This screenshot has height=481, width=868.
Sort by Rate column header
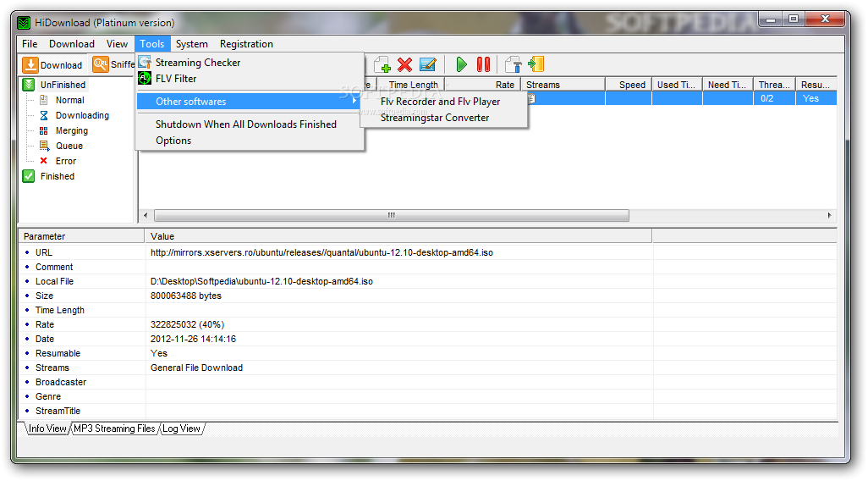coord(482,85)
